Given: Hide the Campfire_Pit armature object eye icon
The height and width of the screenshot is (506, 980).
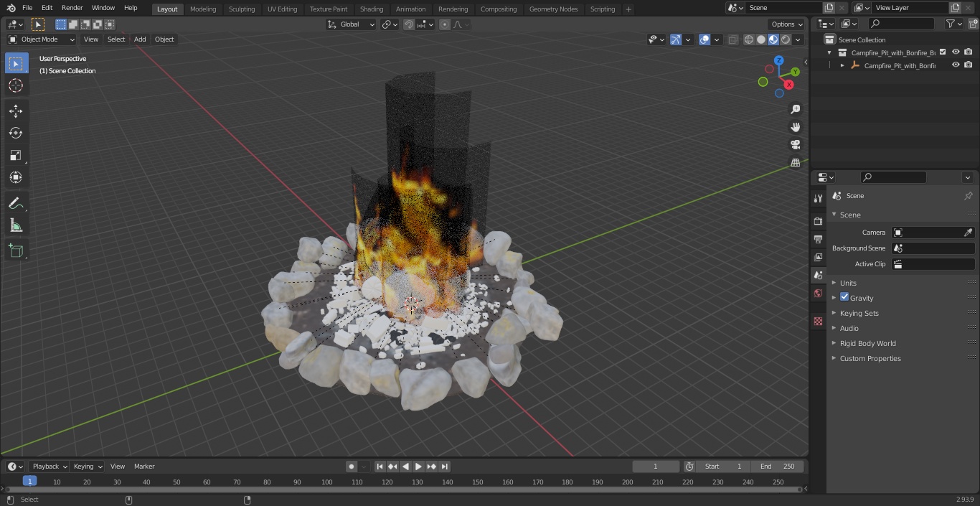Looking at the screenshot, I should coord(956,65).
